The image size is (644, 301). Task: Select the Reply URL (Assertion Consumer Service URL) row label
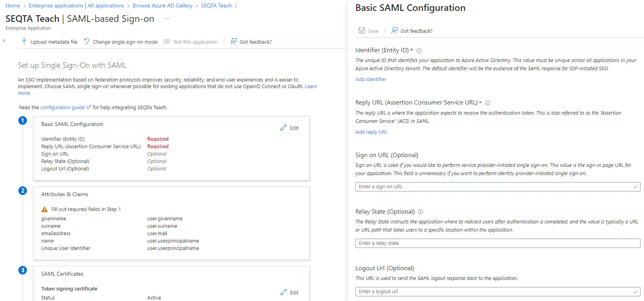point(91,147)
